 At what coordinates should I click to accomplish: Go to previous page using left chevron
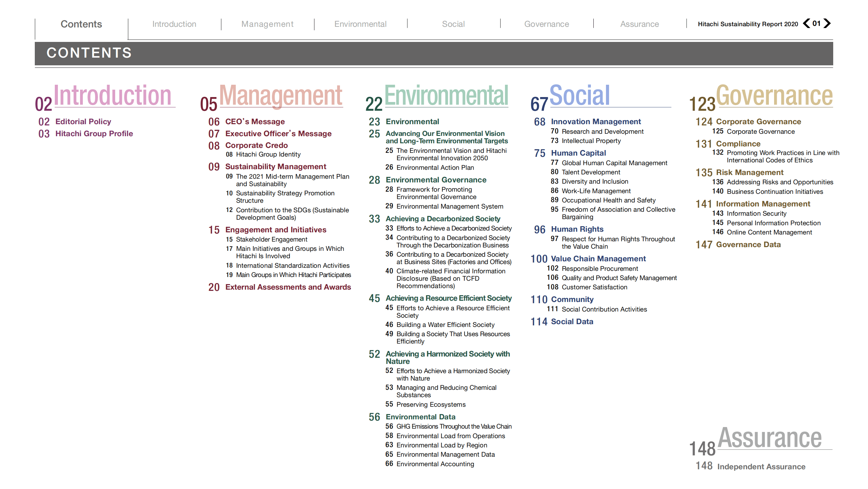(807, 23)
